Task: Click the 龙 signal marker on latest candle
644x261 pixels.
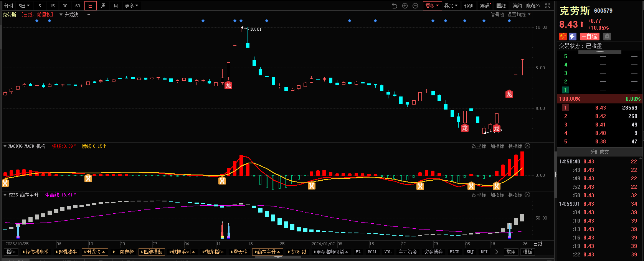Action: (x=509, y=94)
